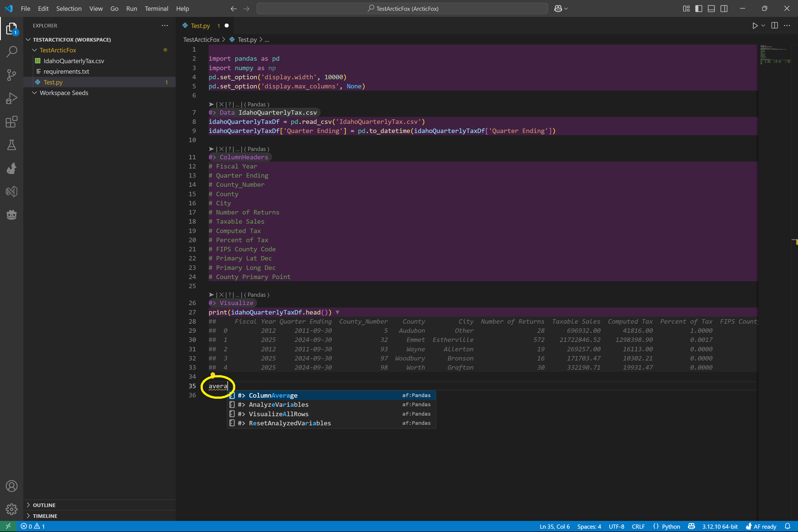Click AF ready status item
Screen dimensions: 798x532
(761, 526)
